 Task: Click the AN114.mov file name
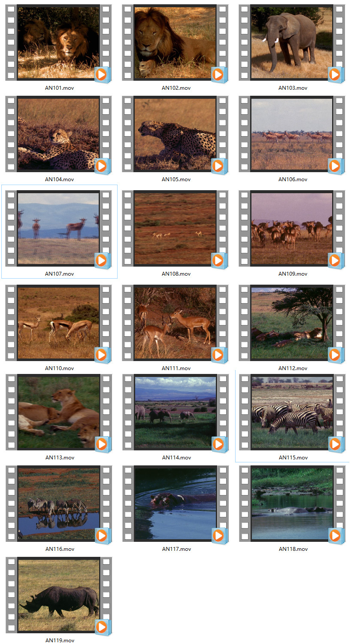click(x=177, y=458)
